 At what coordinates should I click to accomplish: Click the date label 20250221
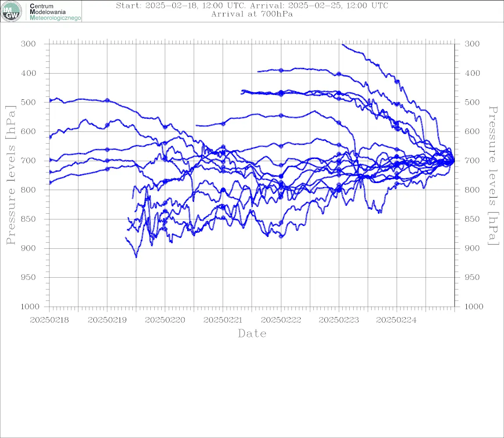coord(223,320)
